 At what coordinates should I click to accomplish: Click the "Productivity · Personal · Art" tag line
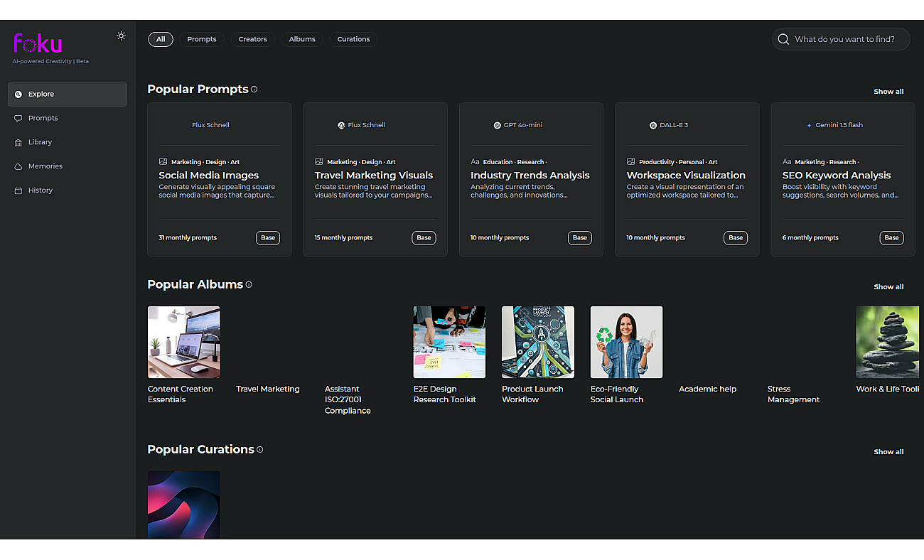(678, 162)
